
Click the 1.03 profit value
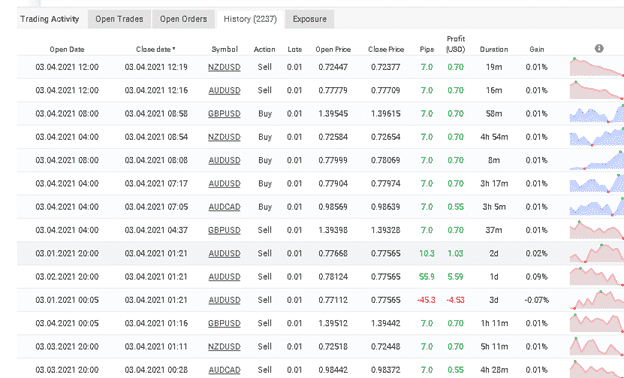coord(456,253)
